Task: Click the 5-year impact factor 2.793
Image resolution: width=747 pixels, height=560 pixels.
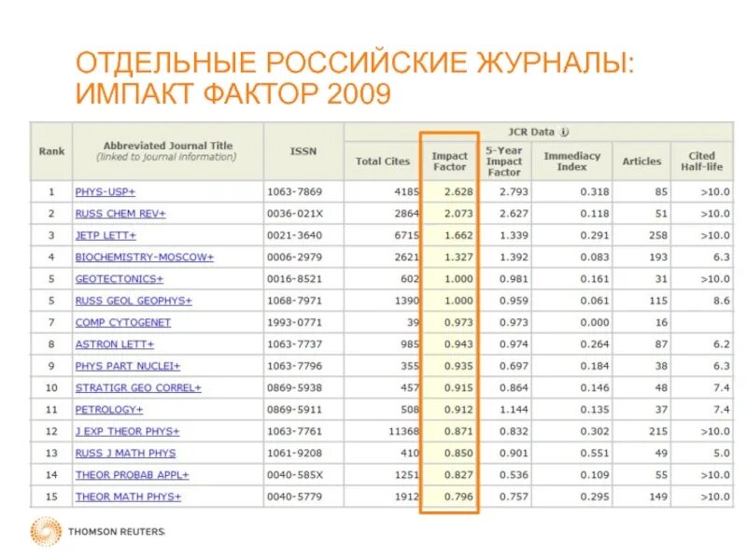Action: [514, 192]
